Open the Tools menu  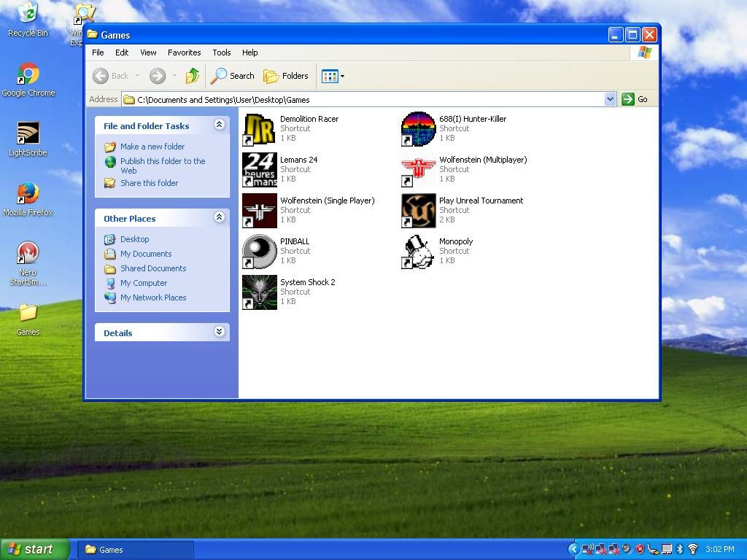[x=222, y=52]
